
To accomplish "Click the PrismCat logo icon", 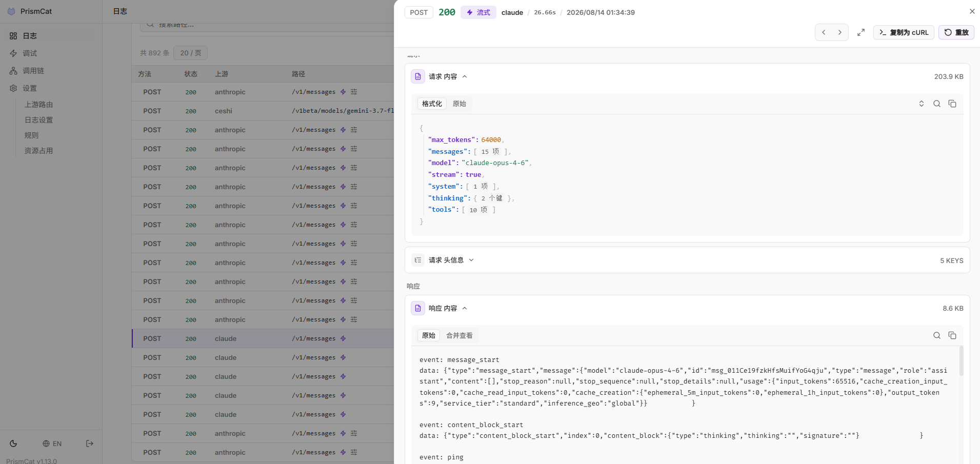I will [x=11, y=11].
